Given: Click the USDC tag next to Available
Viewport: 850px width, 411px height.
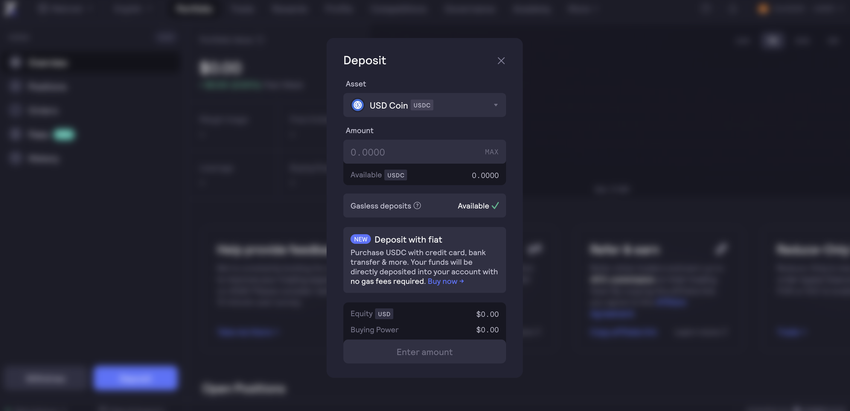Looking at the screenshot, I should 396,175.
